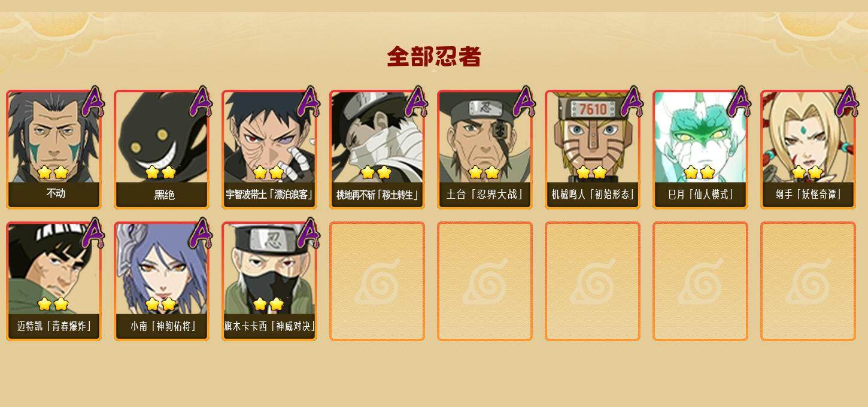Open 纲手「妖怪奇谭」 ninja card
Viewport: 868px width, 407px height.
click(x=808, y=150)
